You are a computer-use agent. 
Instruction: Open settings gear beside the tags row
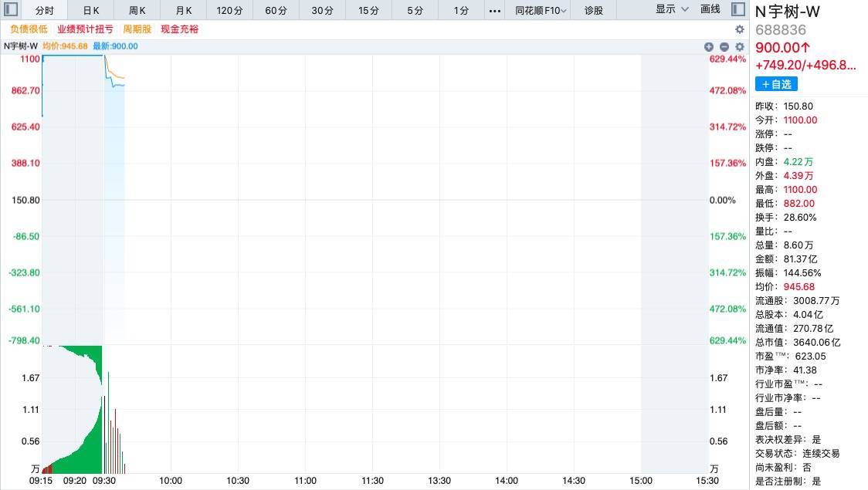point(740,29)
